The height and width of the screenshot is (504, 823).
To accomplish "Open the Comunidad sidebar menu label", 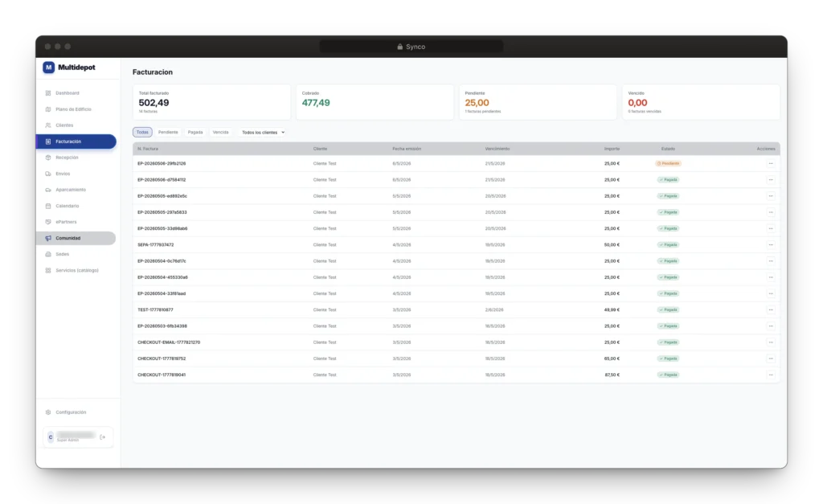I will pos(68,239).
